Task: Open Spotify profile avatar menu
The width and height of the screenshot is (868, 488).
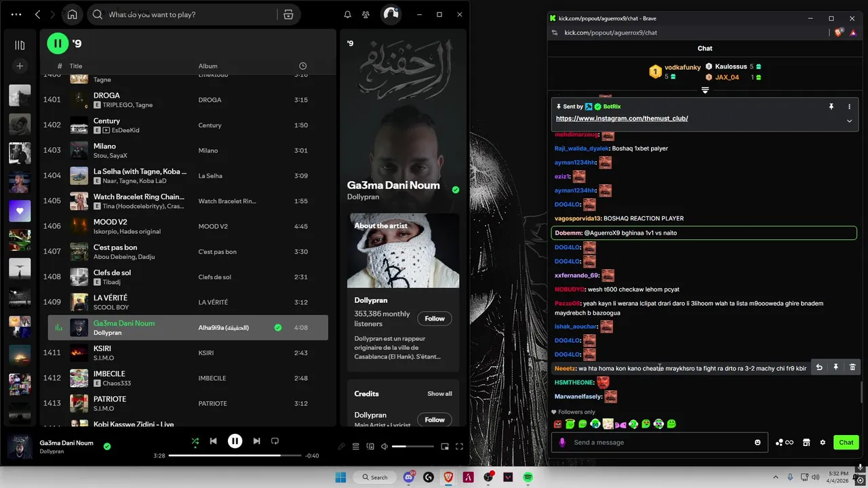Action: pyautogui.click(x=391, y=14)
